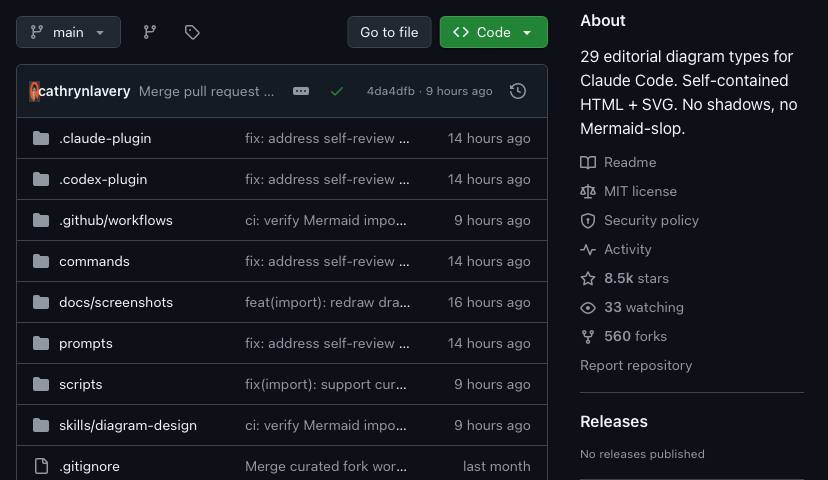This screenshot has height=480, width=828.
Task: Click the .codex-plugin folder icon
Action: pyautogui.click(x=41, y=180)
